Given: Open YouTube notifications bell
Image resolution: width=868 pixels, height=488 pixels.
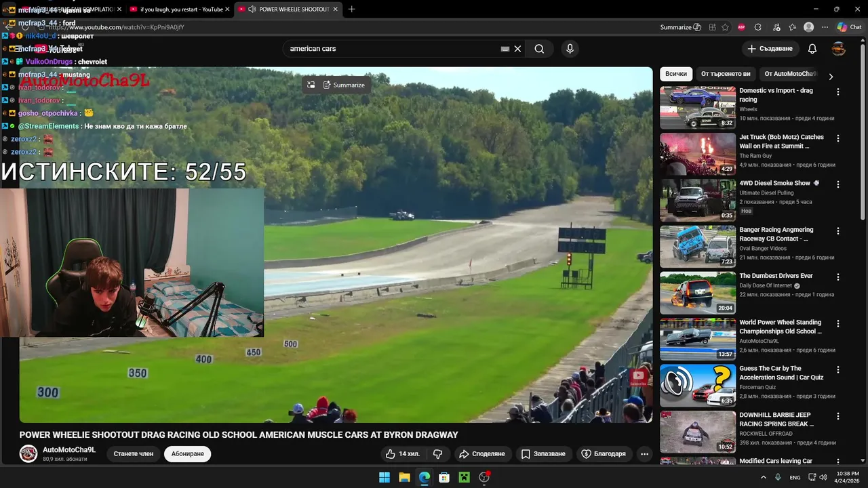Looking at the screenshot, I should pos(812,49).
